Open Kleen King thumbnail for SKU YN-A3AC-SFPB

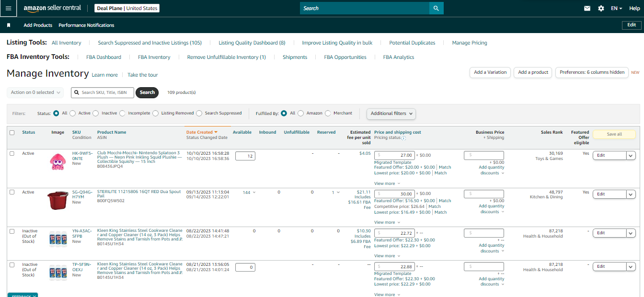[58, 238]
